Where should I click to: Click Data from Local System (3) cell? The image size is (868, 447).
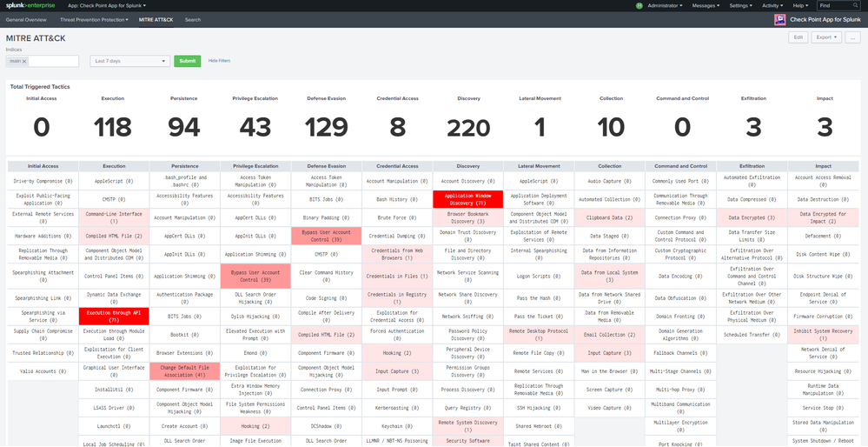(609, 276)
